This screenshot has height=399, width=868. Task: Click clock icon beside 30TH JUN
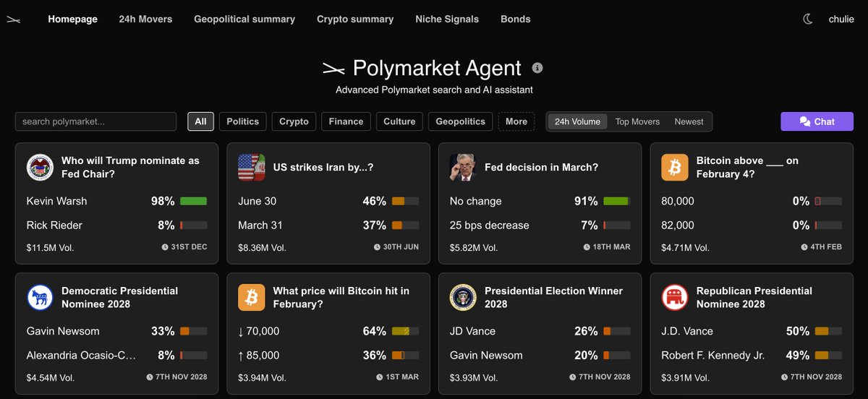pos(378,247)
